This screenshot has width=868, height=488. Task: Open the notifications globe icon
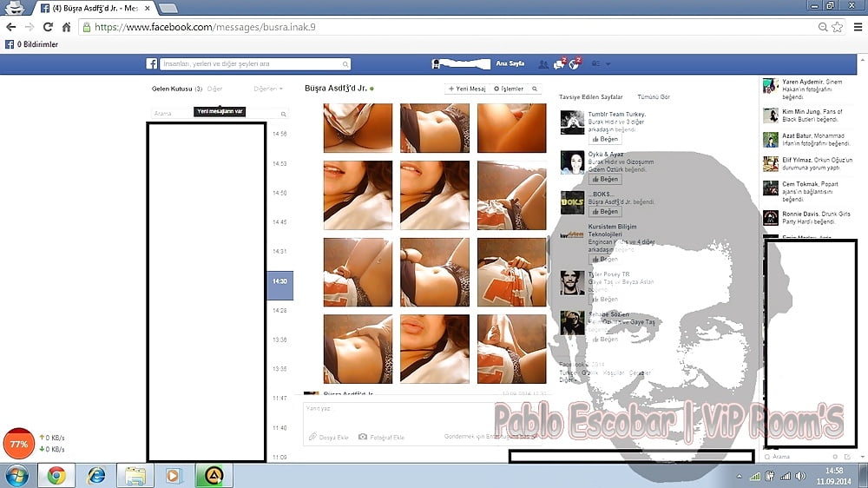(574, 64)
